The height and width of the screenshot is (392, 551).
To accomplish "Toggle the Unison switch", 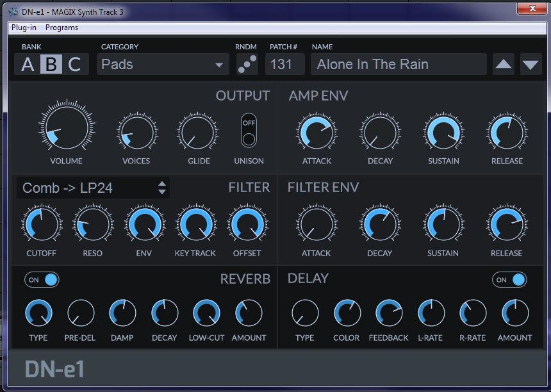I will point(249,130).
